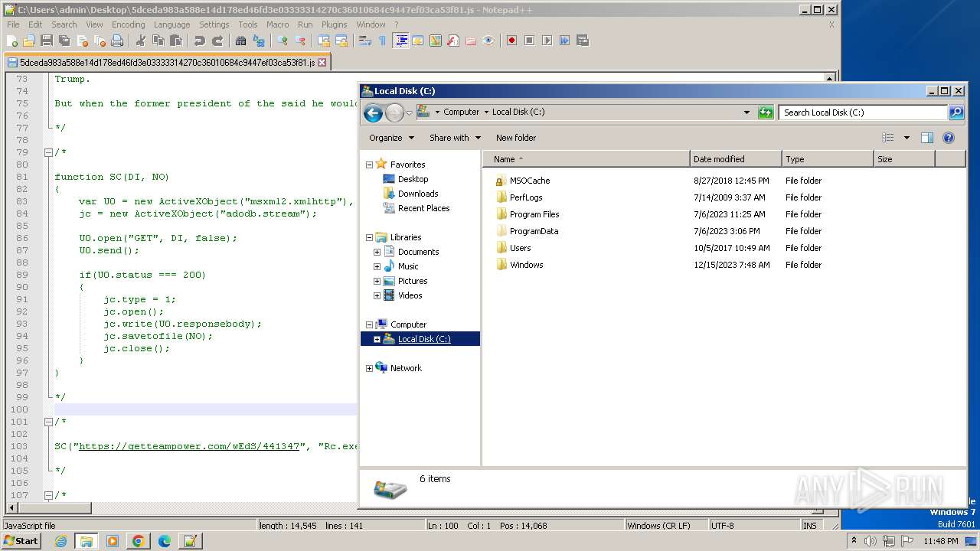Click Explorer's back arrow button
Image resolution: width=980 pixels, height=551 pixels.
(x=373, y=112)
